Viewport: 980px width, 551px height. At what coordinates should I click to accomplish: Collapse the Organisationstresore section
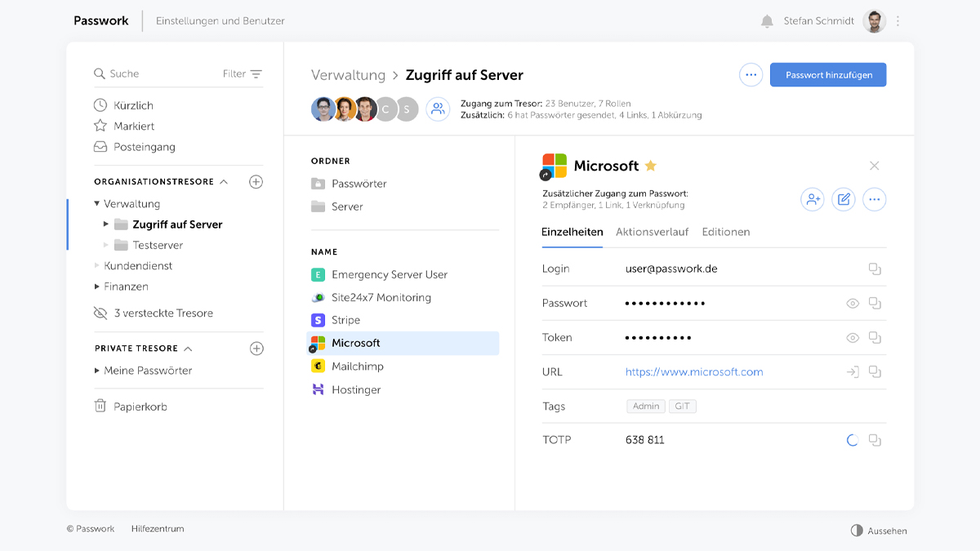tap(225, 182)
